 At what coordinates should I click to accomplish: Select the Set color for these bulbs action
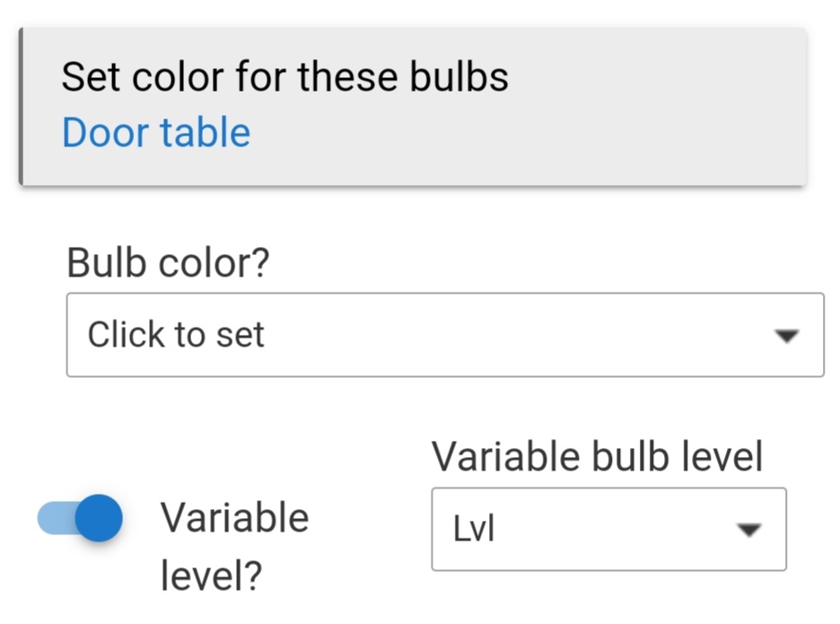284,76
